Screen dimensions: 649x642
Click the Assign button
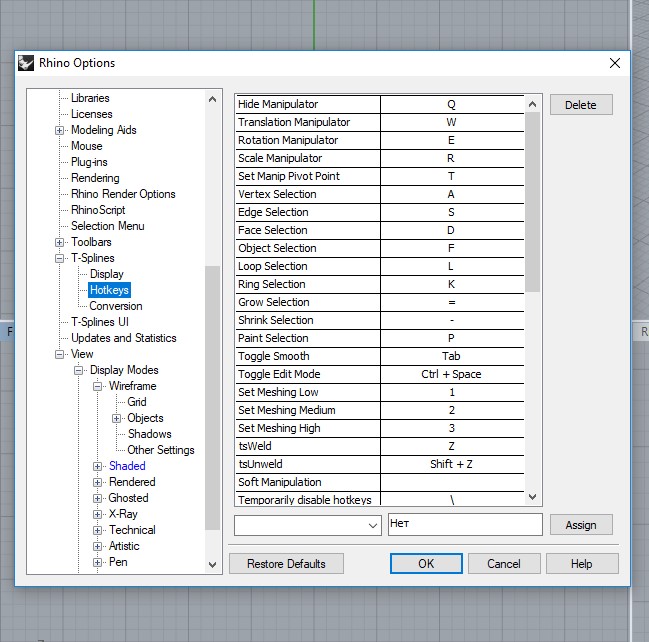pos(581,525)
